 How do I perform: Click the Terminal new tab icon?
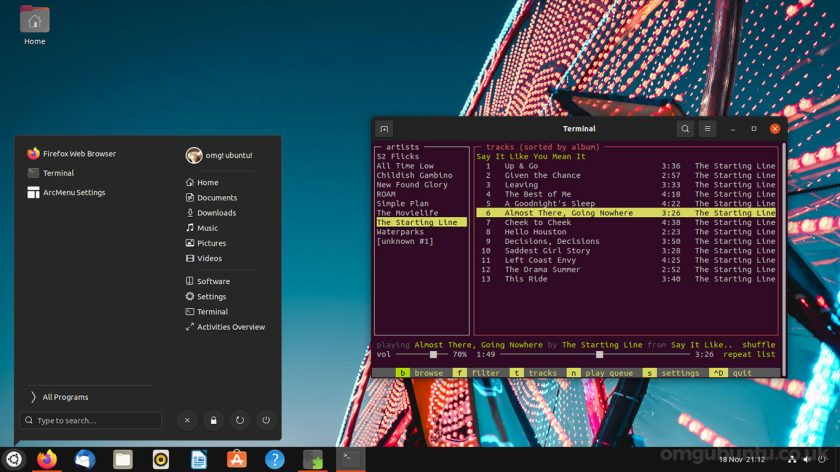(384, 129)
